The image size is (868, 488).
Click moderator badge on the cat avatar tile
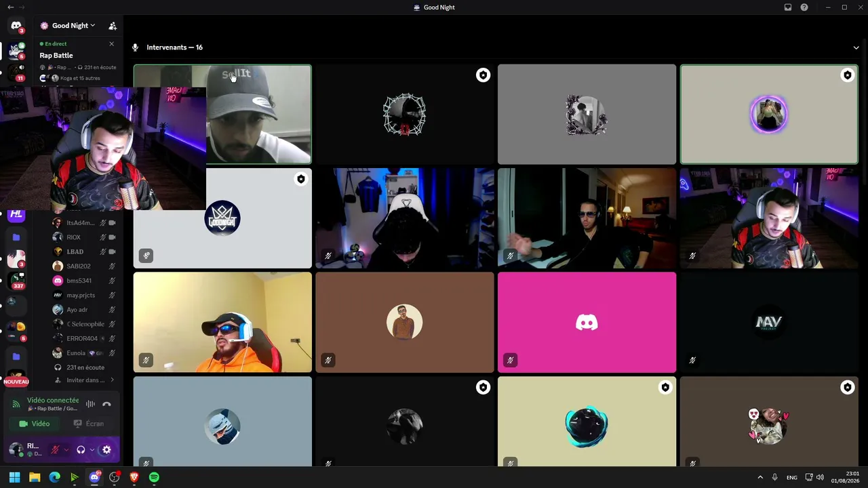point(847,388)
